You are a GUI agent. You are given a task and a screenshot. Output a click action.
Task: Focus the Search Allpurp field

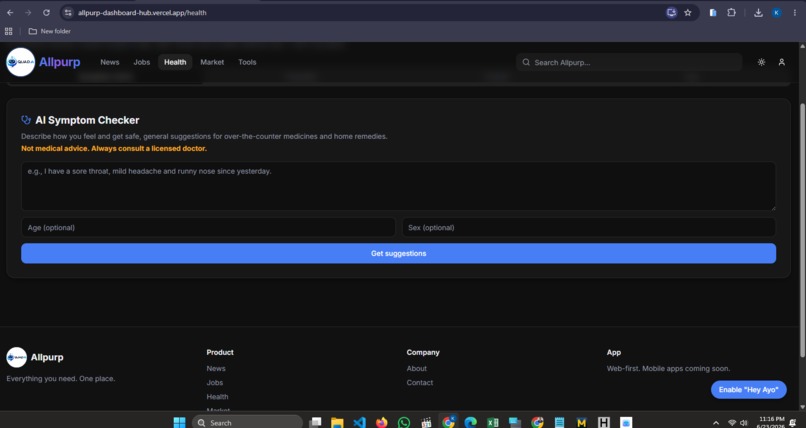point(629,62)
